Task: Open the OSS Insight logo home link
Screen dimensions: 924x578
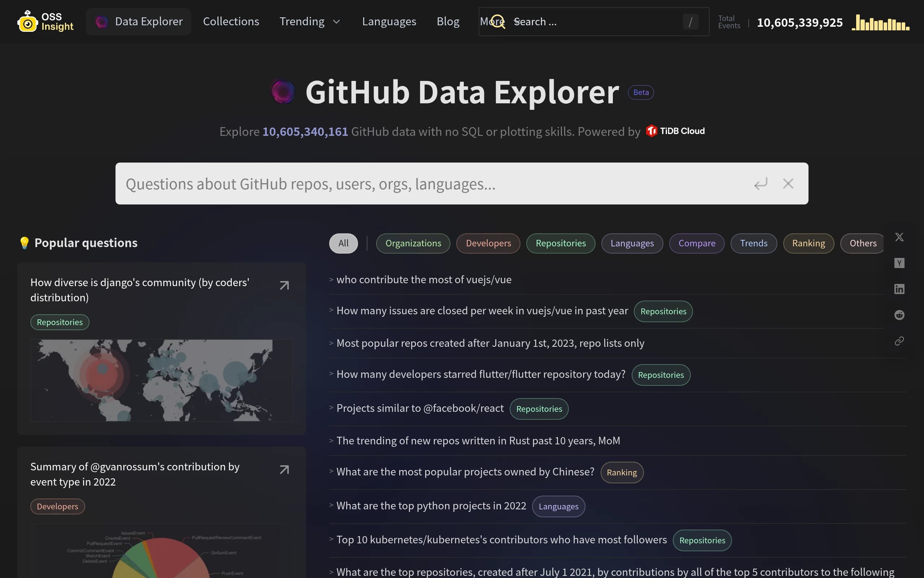Action: [x=45, y=21]
